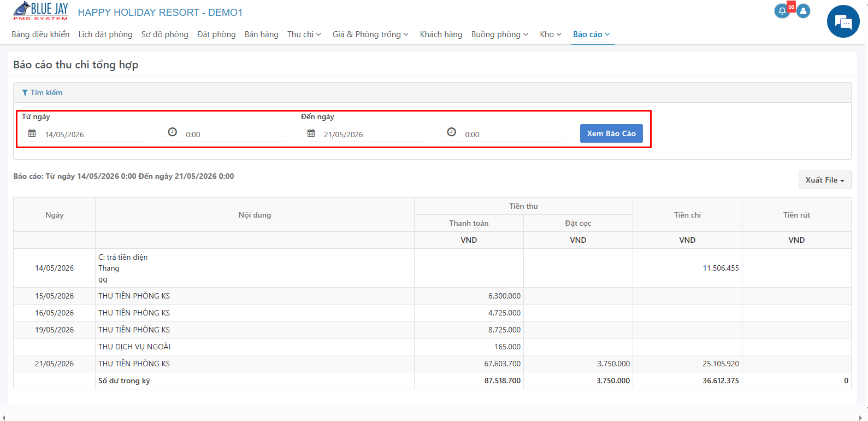
Task: Open the Xuất File export dropdown
Action: [x=825, y=180]
